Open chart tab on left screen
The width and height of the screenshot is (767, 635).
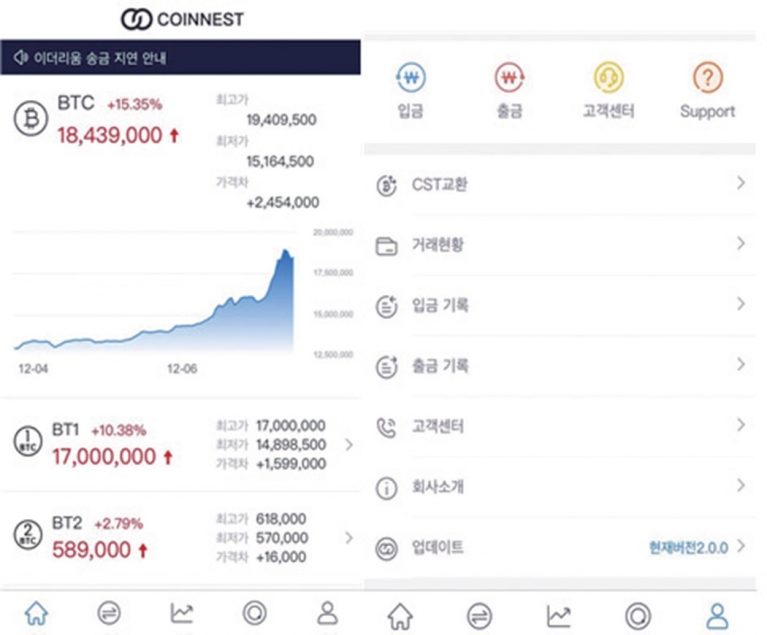tap(181, 613)
